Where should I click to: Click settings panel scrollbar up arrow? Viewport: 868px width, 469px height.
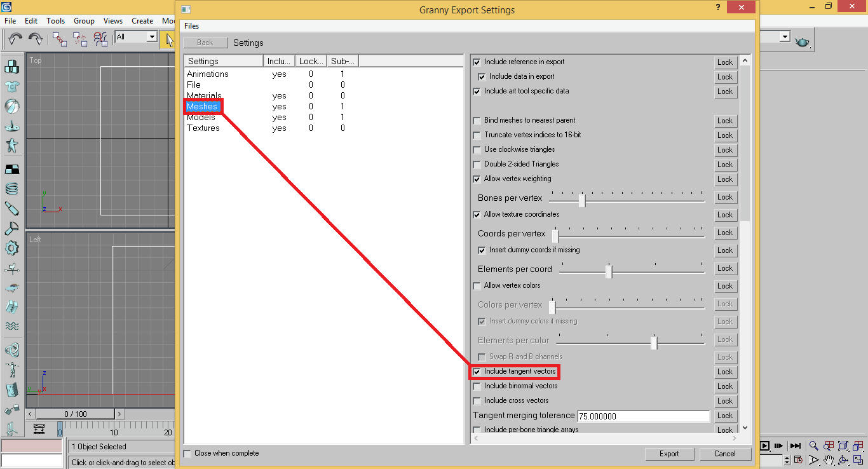(745, 60)
